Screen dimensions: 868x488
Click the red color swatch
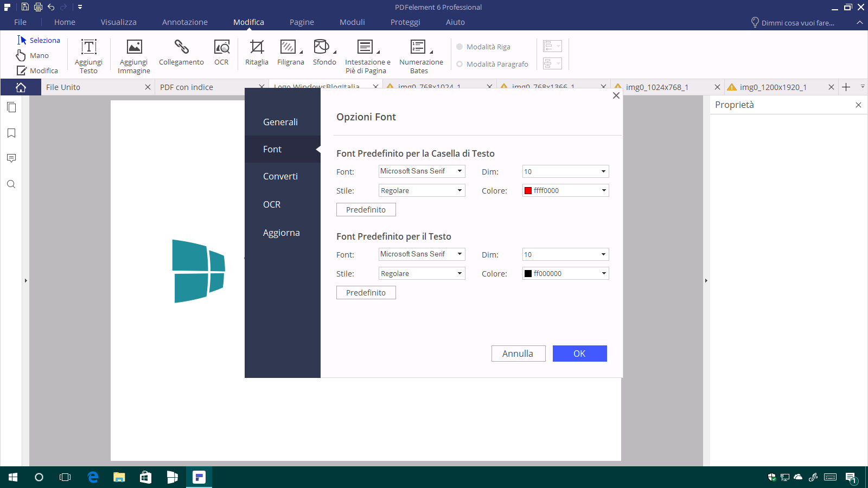(528, 190)
